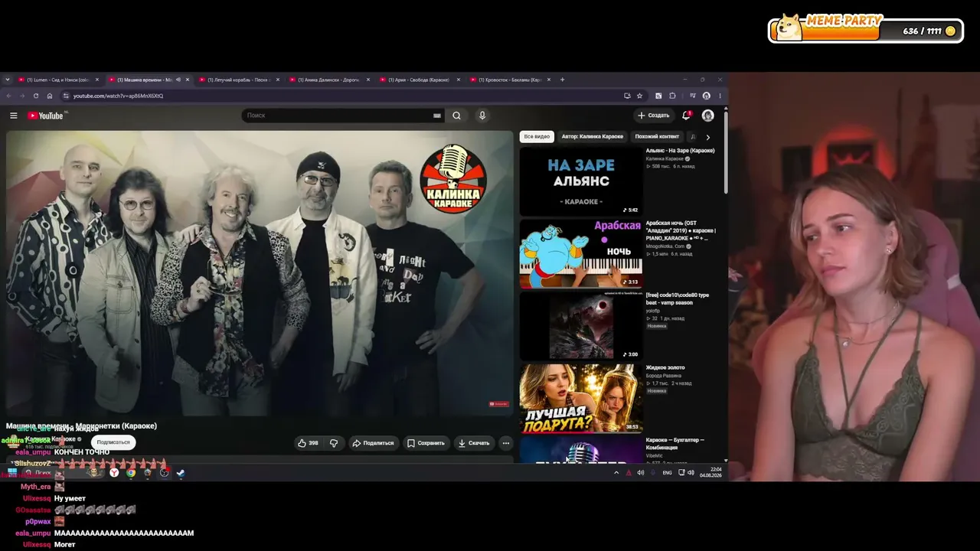
Task: Switch to the Ария - Свобода tab
Action: tap(419, 80)
